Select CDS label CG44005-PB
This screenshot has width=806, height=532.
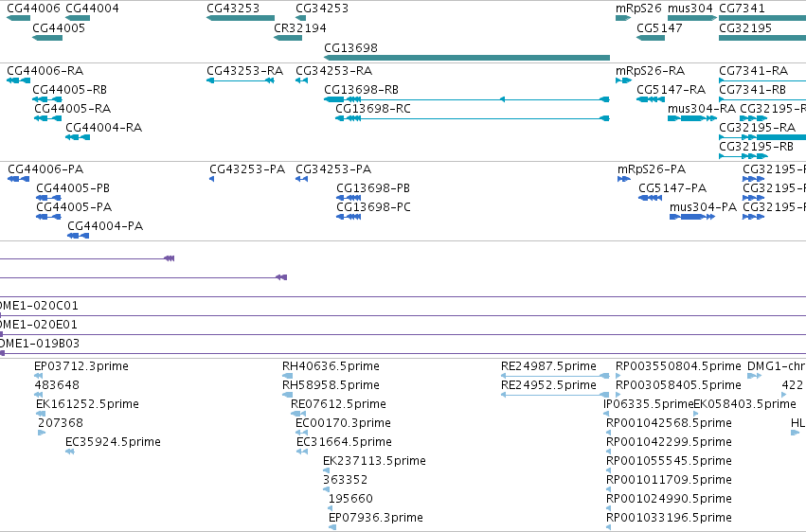coord(73,188)
